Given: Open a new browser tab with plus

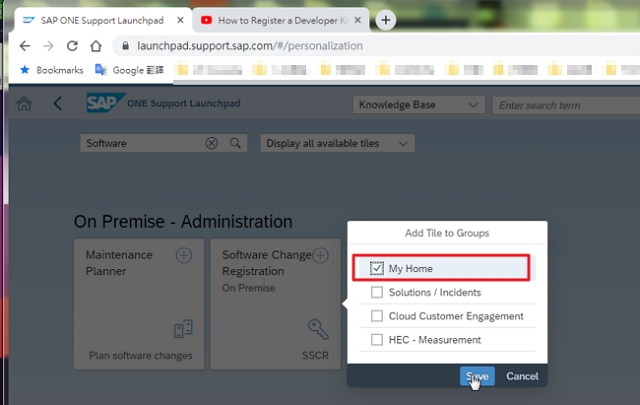Looking at the screenshot, I should [x=386, y=20].
